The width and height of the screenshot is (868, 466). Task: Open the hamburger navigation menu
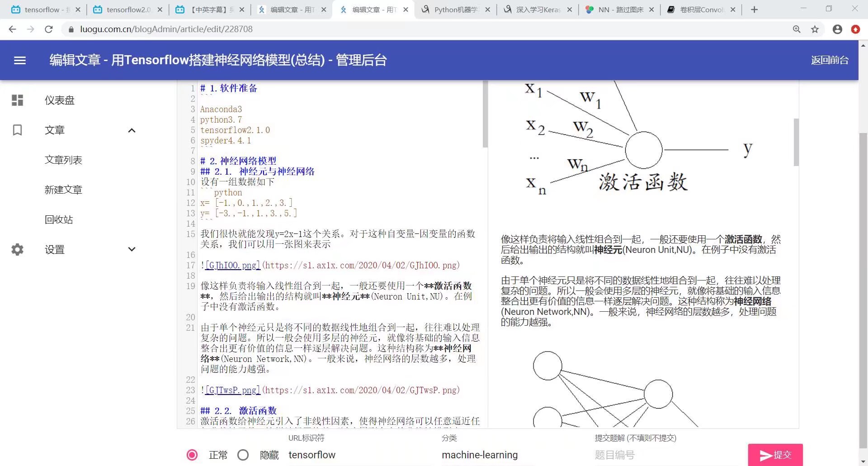(x=20, y=60)
